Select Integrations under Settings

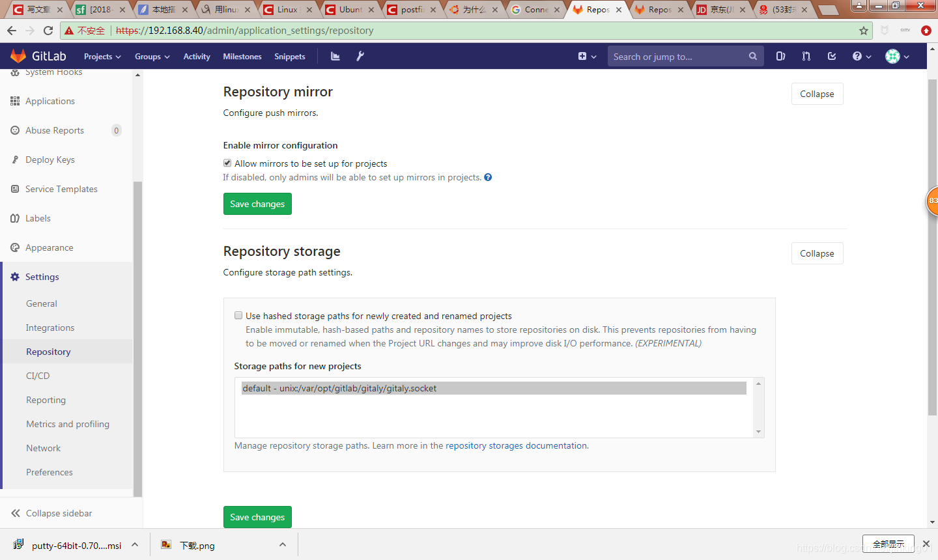click(50, 328)
